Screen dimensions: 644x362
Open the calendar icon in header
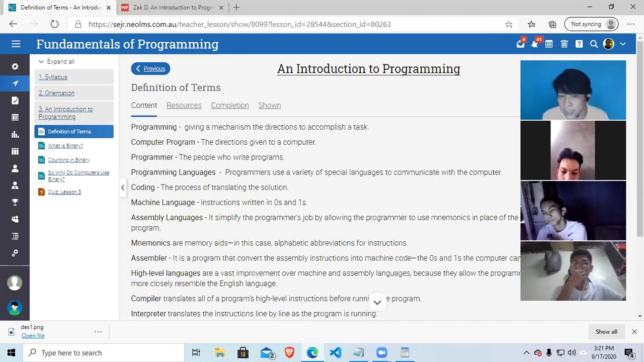coord(549,44)
